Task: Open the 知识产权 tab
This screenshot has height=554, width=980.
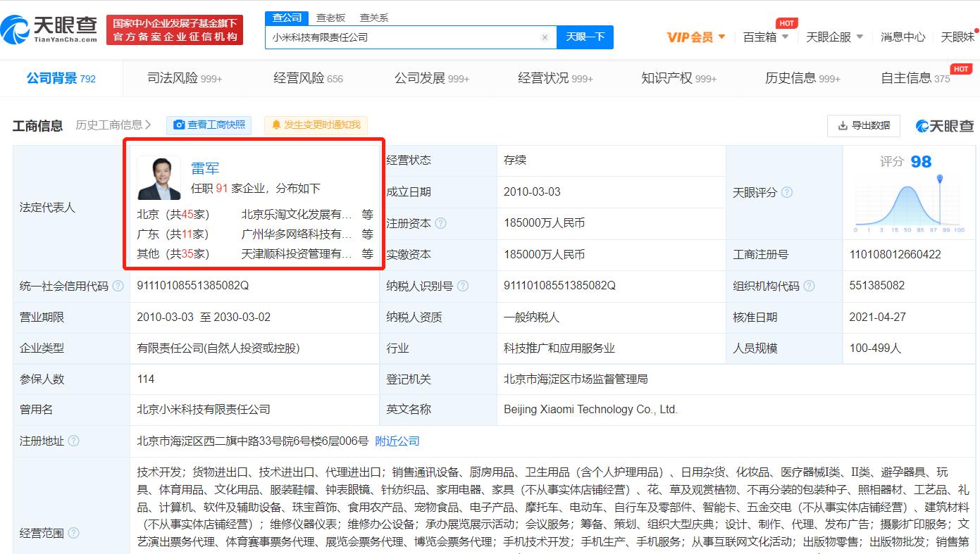Action: click(x=678, y=78)
